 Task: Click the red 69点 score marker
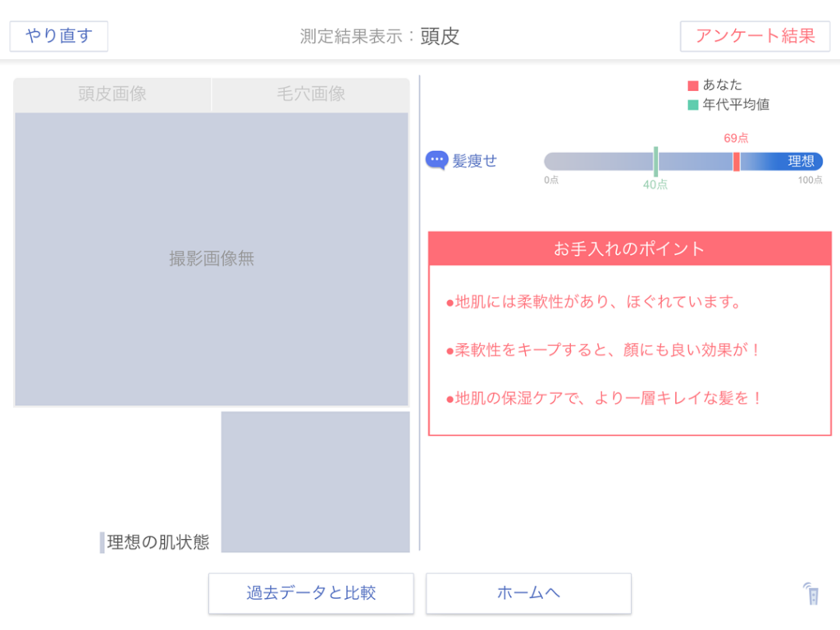click(737, 161)
